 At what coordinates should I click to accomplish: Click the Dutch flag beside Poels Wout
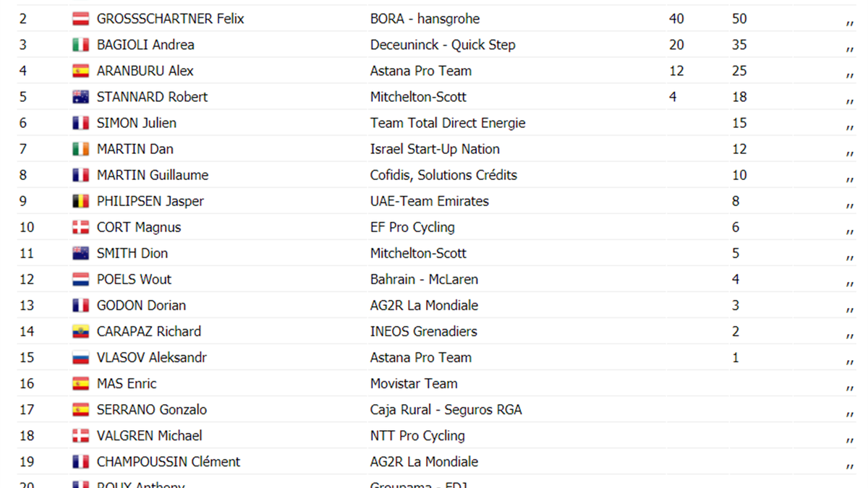[x=80, y=280]
